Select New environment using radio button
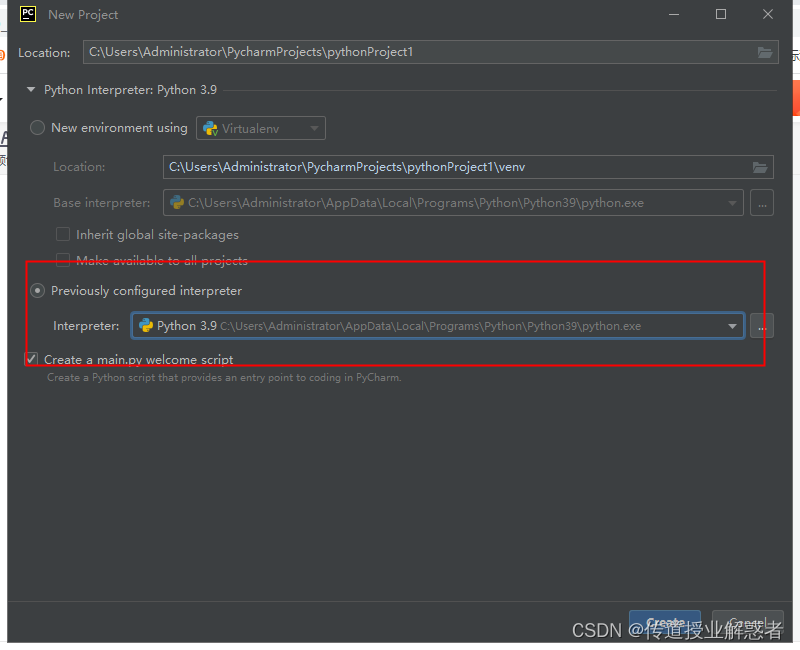 38,128
